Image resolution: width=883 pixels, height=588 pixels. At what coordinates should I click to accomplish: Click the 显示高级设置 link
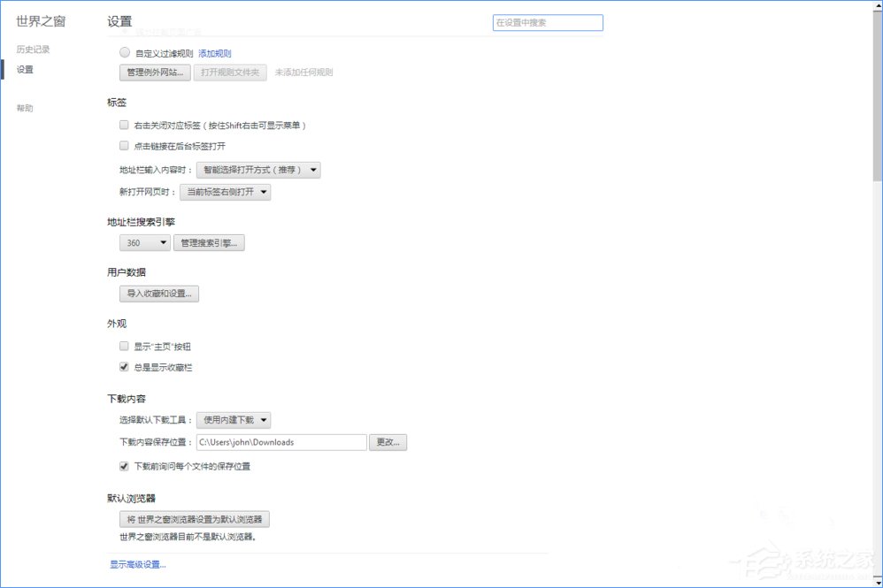click(137, 564)
